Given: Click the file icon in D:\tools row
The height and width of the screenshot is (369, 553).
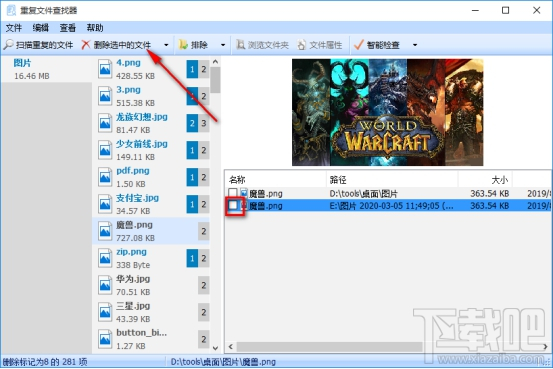Looking at the screenshot, I should 244,193.
